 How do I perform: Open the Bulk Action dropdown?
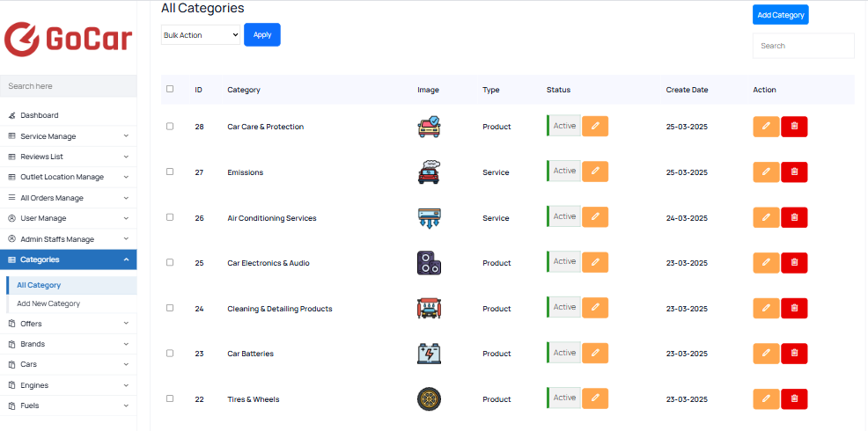[201, 35]
